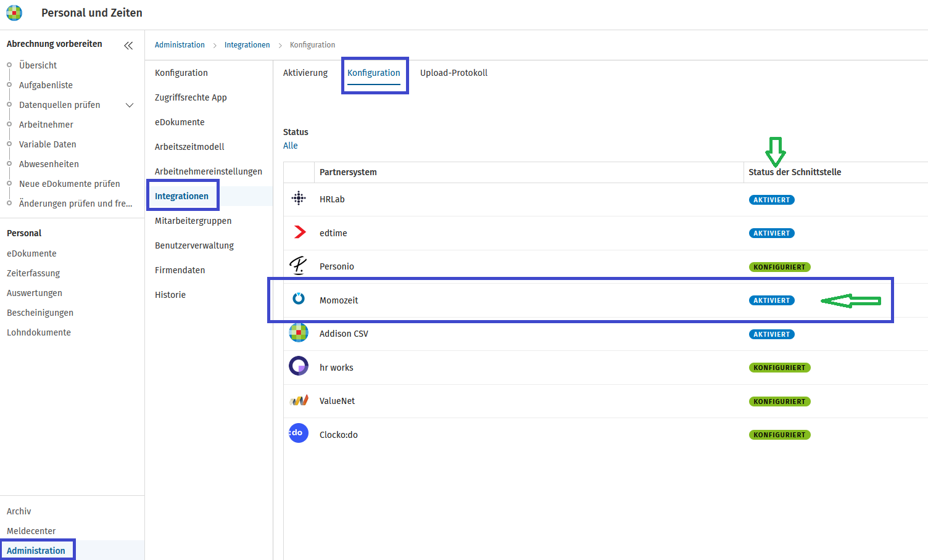928x560 pixels.
Task: Click the Addison CSV logo icon
Action: (x=299, y=332)
